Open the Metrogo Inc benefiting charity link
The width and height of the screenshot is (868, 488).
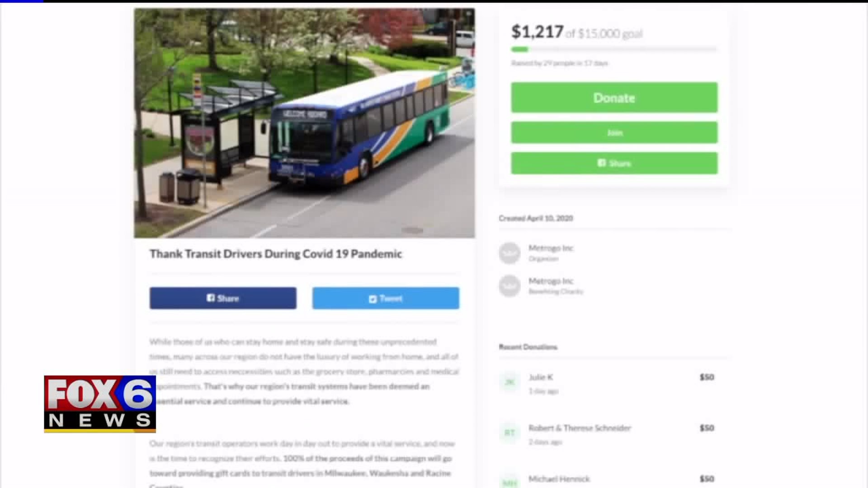[x=551, y=281]
